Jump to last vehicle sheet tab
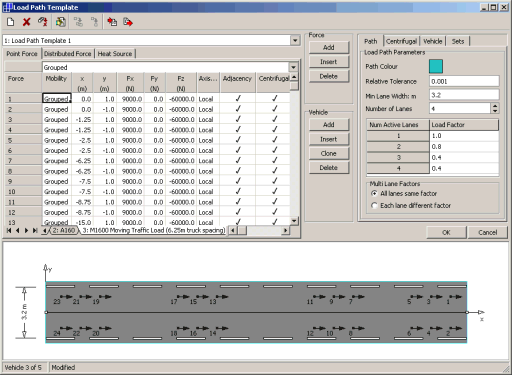This screenshot has width=512, height=375. coord(35,230)
